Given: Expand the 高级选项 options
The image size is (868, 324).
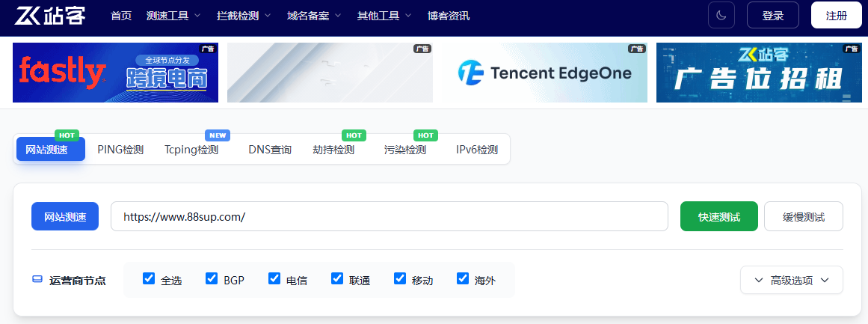Looking at the screenshot, I should point(791,281).
